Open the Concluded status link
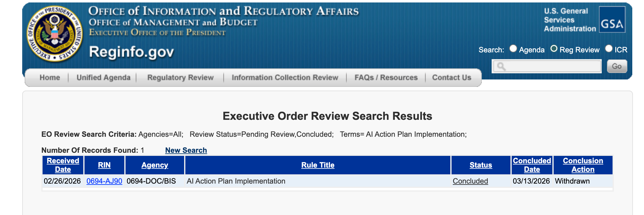The height and width of the screenshot is (215, 644). point(470,181)
